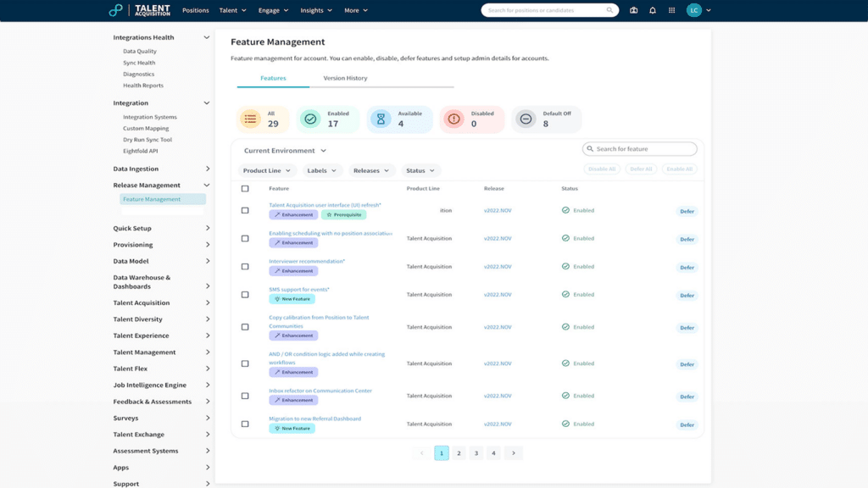Open the apps grid icon
The image size is (868, 488).
(x=671, y=10)
